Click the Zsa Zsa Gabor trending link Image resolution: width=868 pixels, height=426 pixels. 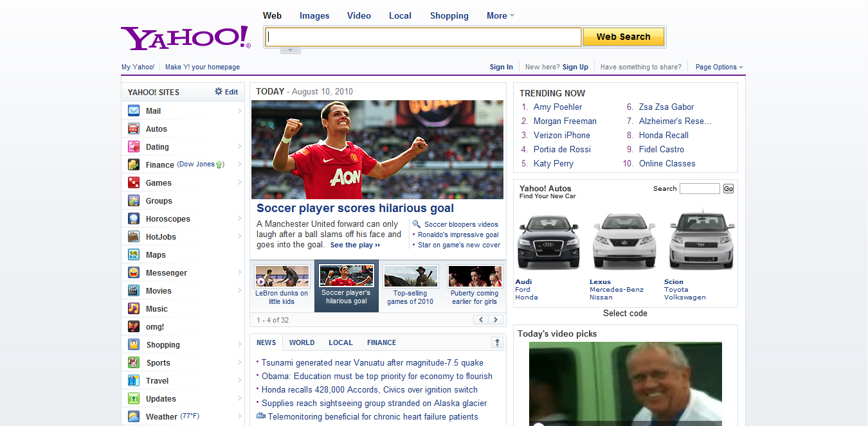point(666,107)
